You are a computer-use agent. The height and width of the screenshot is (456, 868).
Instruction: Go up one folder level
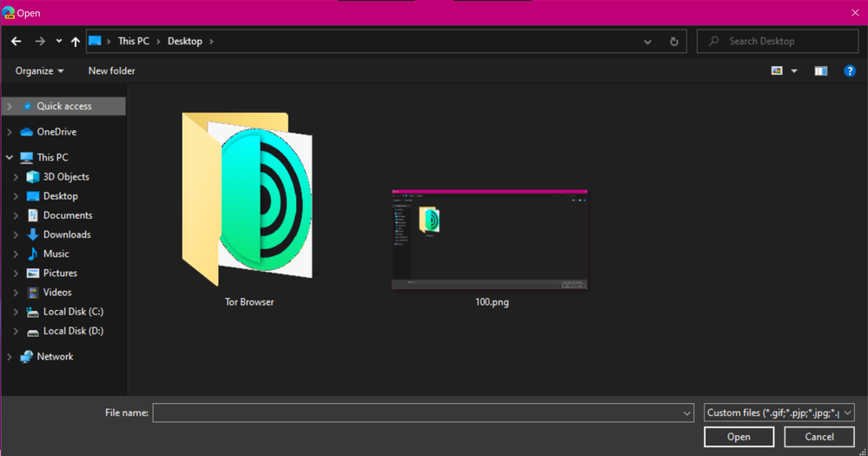pyautogui.click(x=76, y=42)
